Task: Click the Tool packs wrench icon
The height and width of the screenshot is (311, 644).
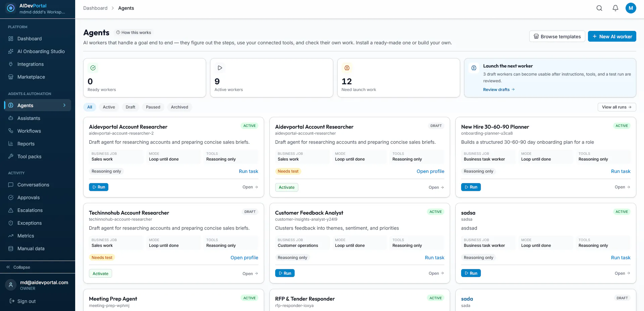Action: [11, 157]
